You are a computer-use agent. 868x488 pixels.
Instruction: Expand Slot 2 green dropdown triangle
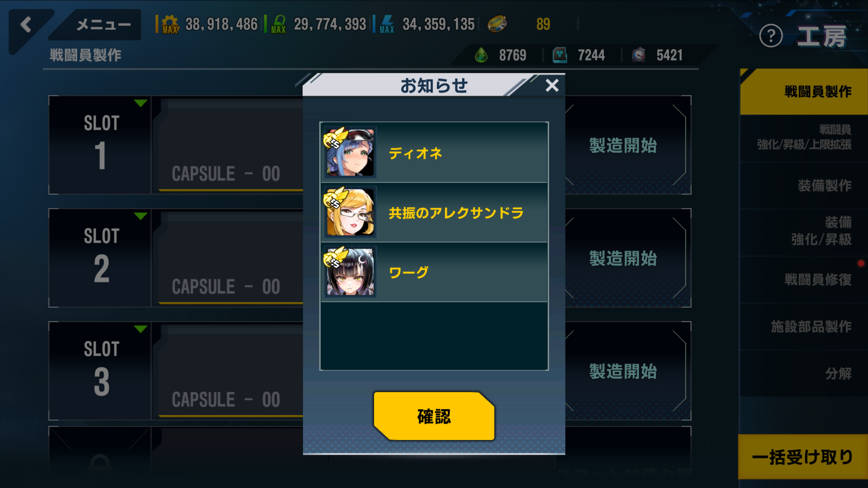140,216
